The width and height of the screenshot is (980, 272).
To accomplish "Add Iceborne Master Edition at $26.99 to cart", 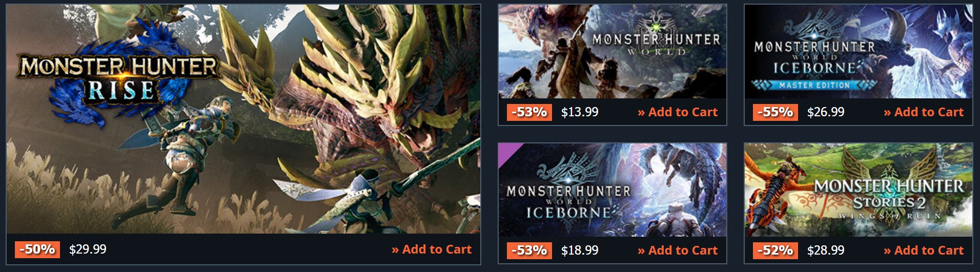I will point(924,112).
